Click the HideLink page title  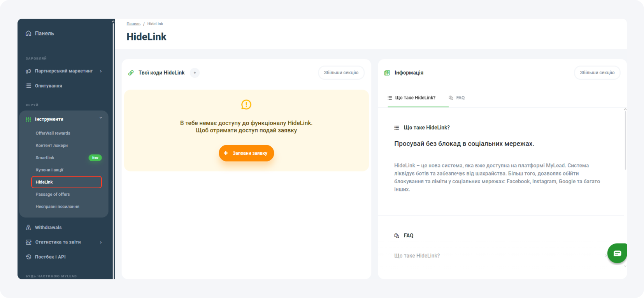(146, 37)
